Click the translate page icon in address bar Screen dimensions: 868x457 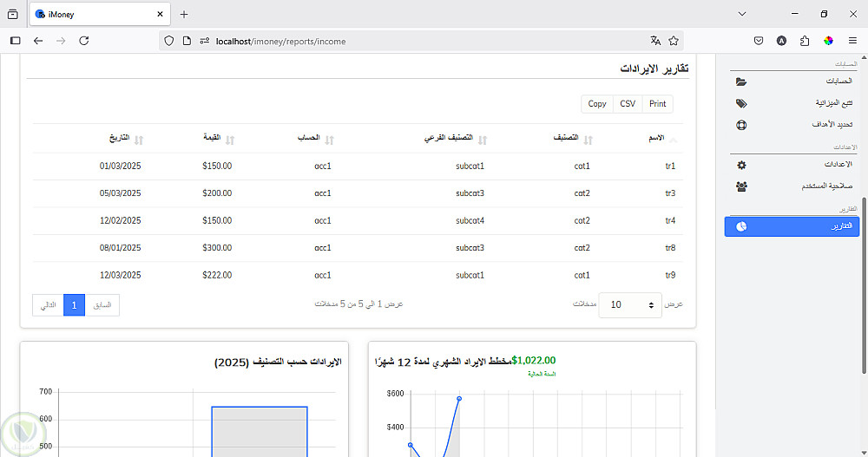(655, 41)
